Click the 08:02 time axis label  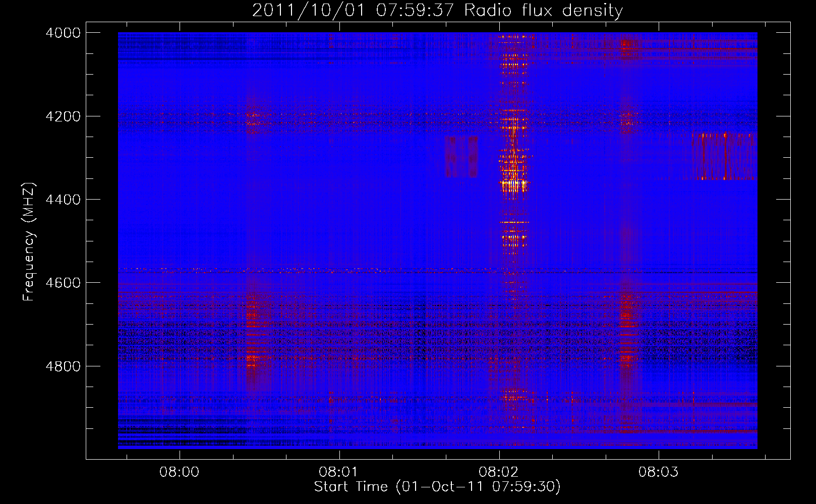pyautogui.click(x=499, y=472)
